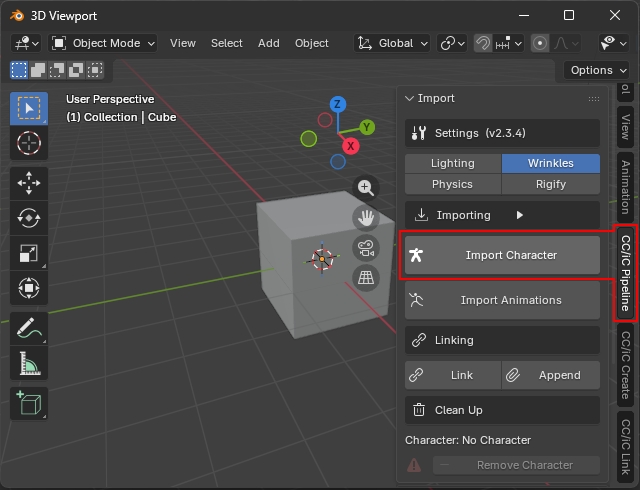Set selection mode to extend
Image resolution: width=640 pixels, height=490 pixels.
pyautogui.click(x=38, y=70)
